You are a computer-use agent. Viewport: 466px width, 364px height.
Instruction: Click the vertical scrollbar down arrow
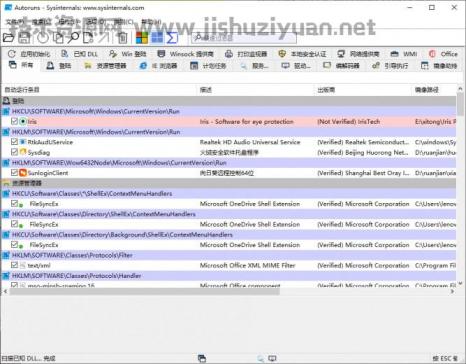coord(460,284)
